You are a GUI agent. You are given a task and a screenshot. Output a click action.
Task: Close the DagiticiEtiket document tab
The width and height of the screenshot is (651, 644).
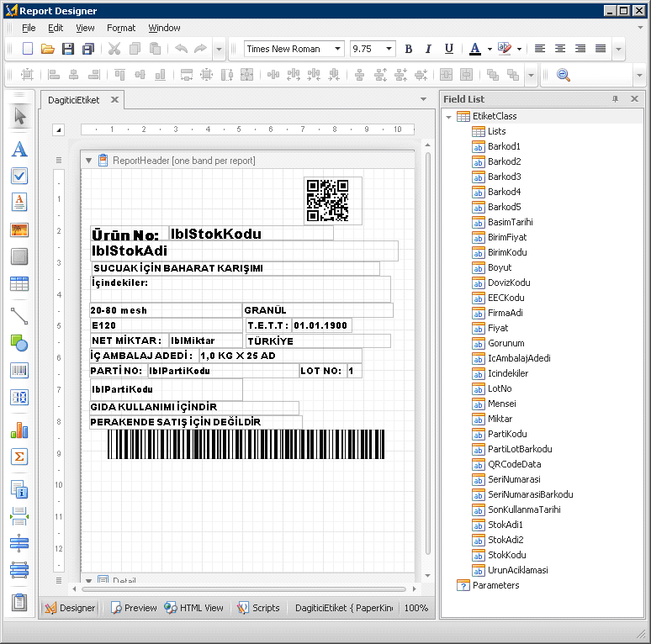pyautogui.click(x=115, y=99)
